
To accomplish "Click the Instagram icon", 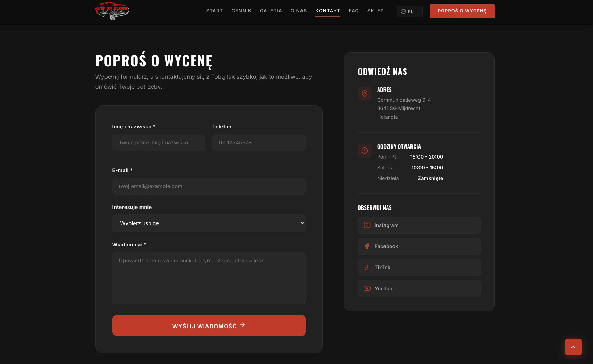I will click(x=367, y=225).
